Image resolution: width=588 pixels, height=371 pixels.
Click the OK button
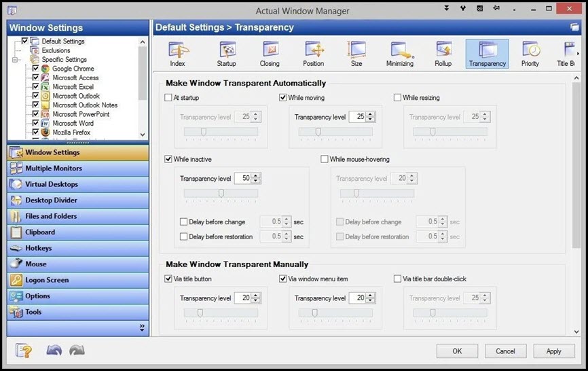click(457, 351)
